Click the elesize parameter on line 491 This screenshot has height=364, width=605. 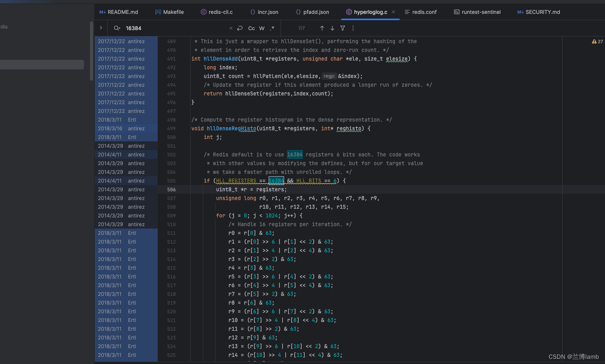[x=397, y=59]
